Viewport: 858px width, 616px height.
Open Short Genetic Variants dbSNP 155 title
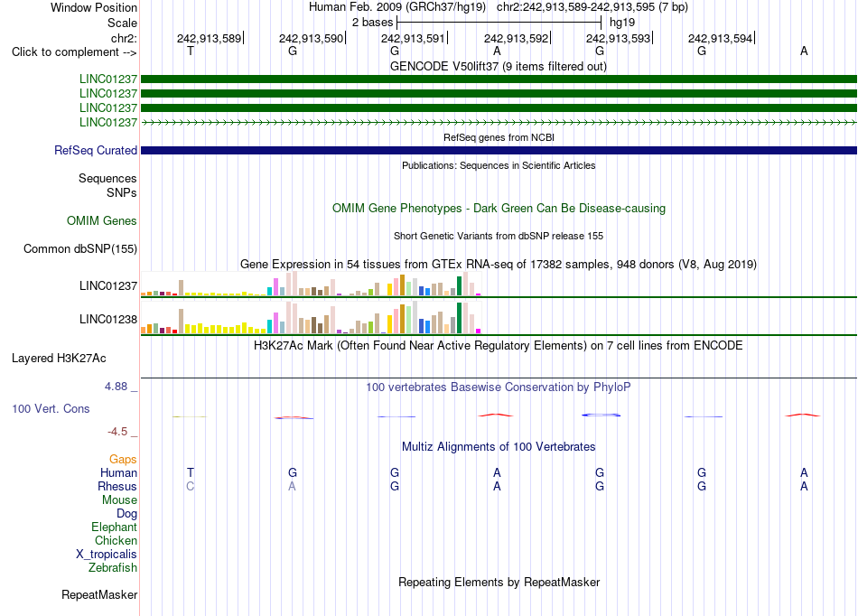pyautogui.click(x=499, y=236)
